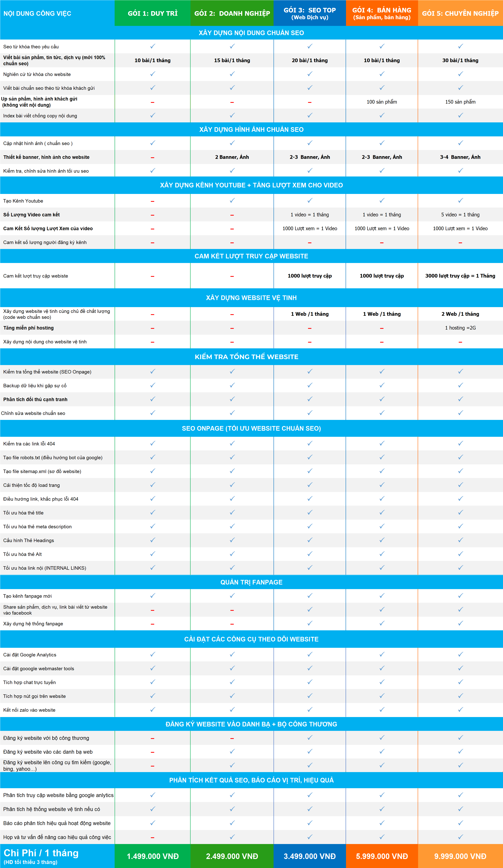This screenshot has width=503, height=868.
Task: Click the 2 Web /1 tháng cell
Action: tap(460, 314)
